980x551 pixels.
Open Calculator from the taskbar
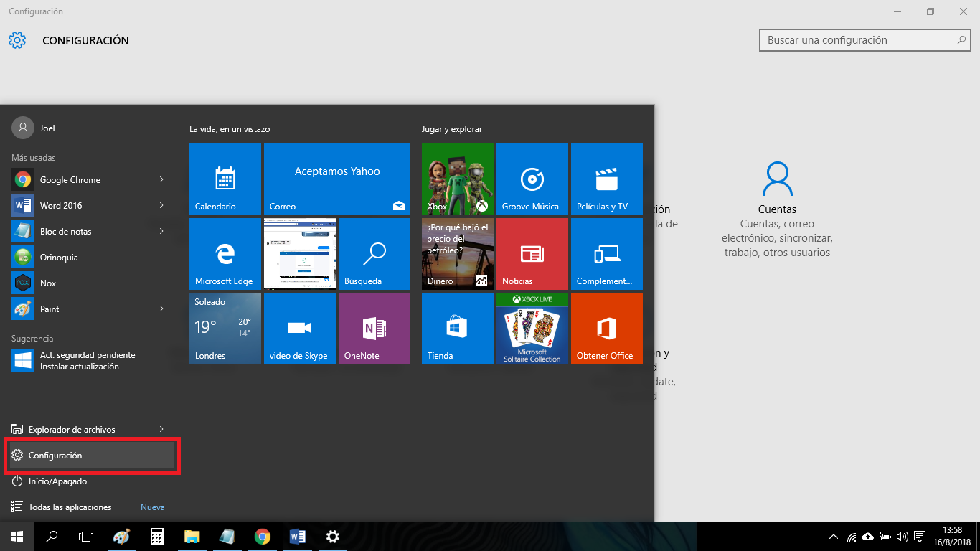pyautogui.click(x=157, y=537)
